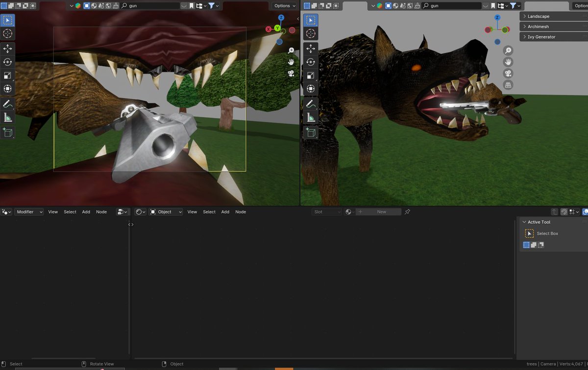Expand the Ivy Generator panel
588x370 pixels.
click(554, 37)
